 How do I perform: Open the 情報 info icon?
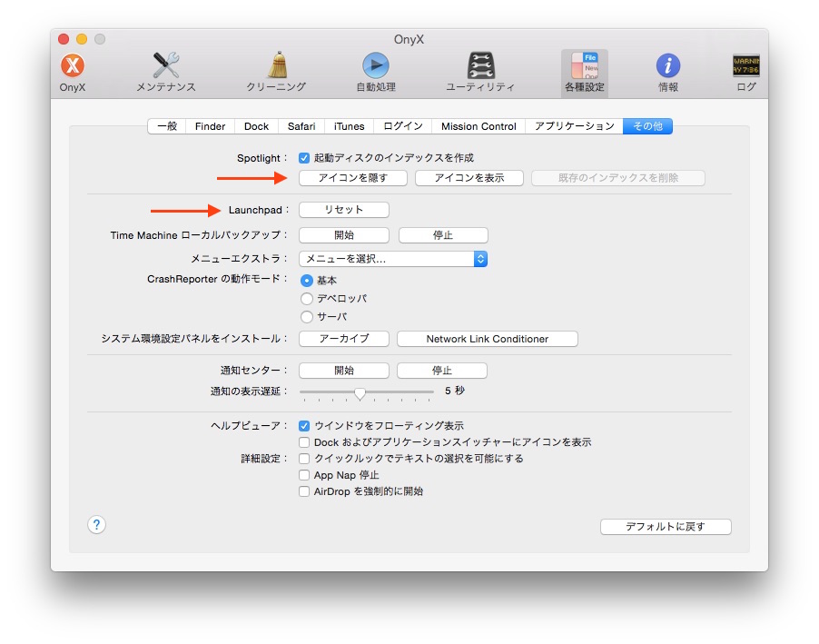(668, 72)
